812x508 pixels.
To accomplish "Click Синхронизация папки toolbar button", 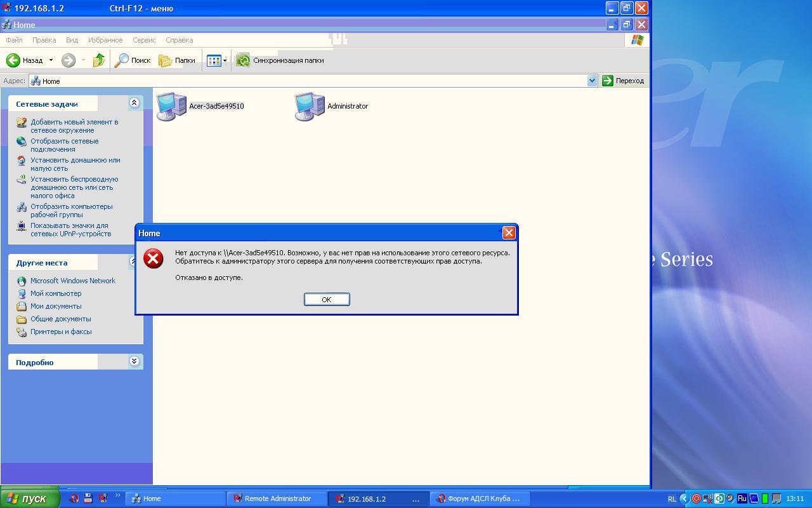I will 280,60.
